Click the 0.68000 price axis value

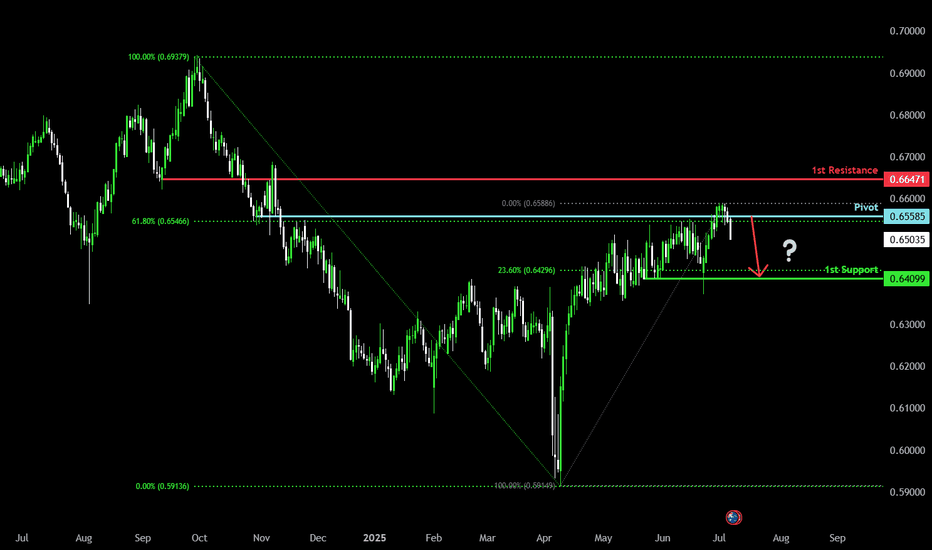[907, 115]
